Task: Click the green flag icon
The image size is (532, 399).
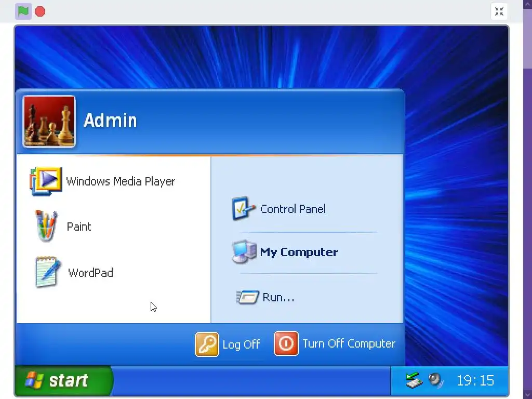Action: 23,11
